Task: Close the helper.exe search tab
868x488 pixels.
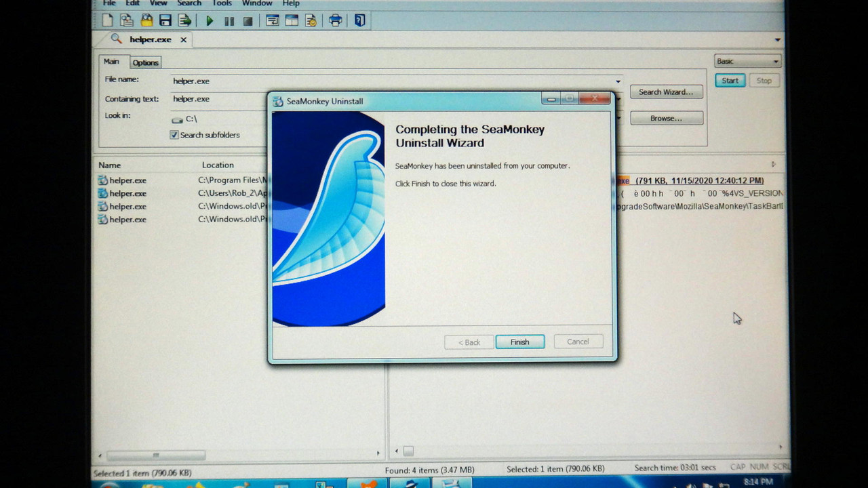Action: click(183, 40)
